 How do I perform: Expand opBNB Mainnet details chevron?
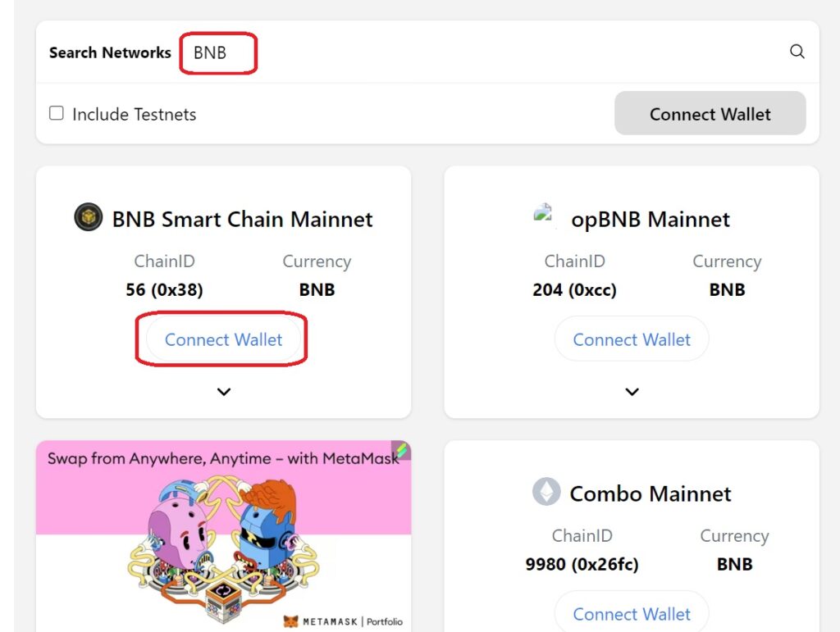(632, 392)
